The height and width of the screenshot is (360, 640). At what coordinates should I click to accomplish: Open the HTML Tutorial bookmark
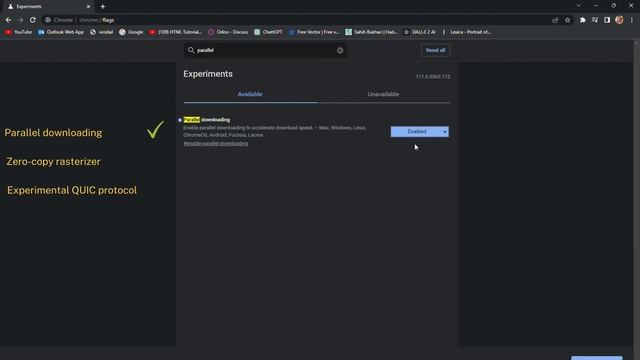tap(176, 32)
